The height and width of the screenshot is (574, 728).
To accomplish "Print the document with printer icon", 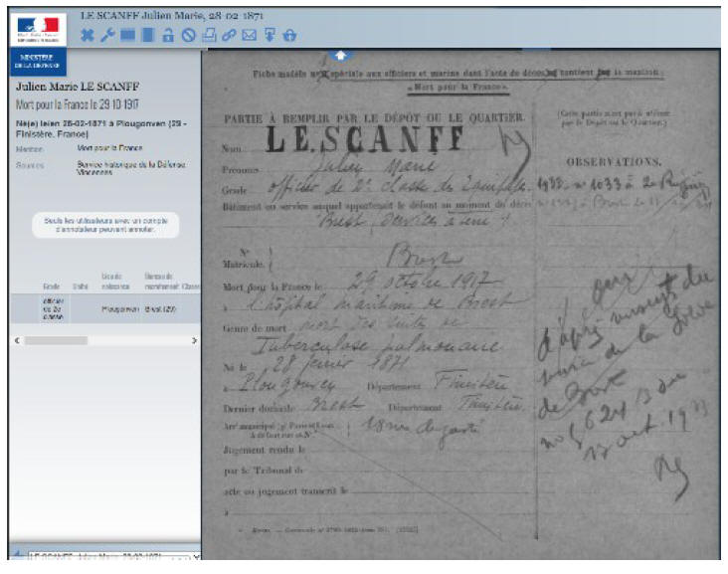I will coord(209,36).
